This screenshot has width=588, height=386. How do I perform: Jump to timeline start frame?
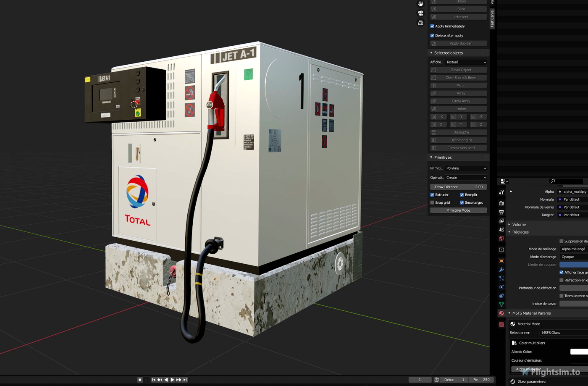click(154, 380)
